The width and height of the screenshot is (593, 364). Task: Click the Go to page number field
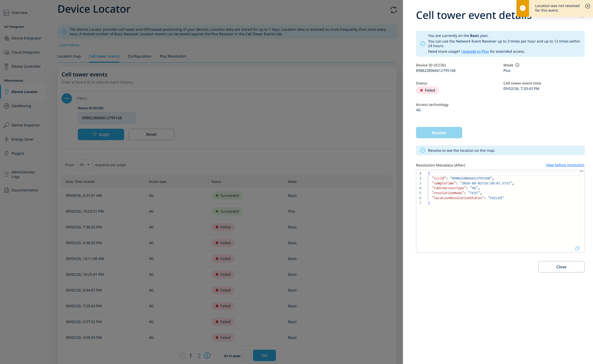247,355
